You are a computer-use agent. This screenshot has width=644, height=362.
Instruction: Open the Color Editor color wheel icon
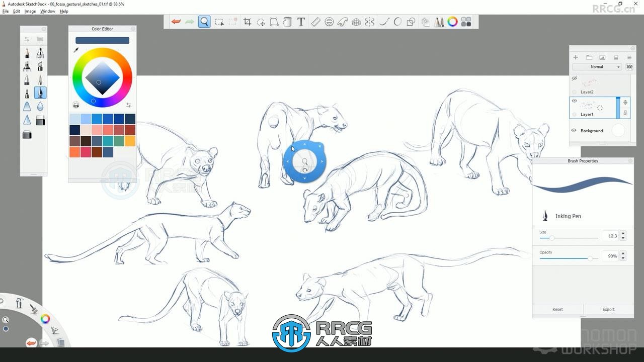click(452, 22)
